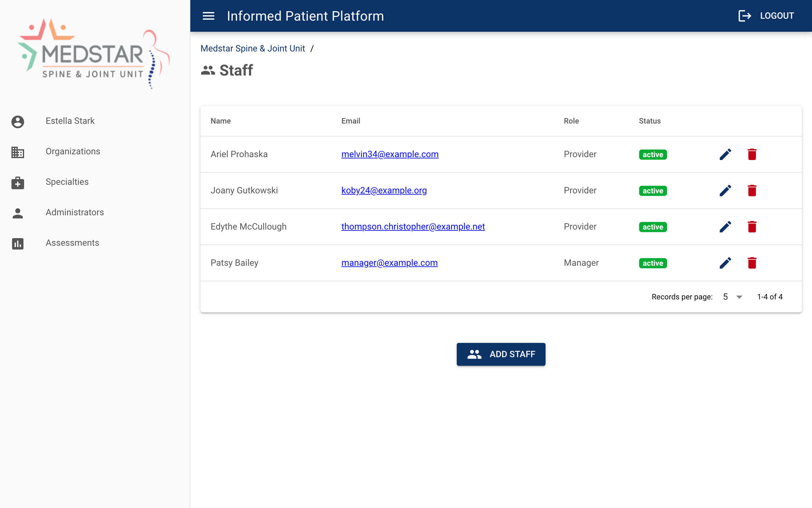This screenshot has width=812, height=508.
Task: Delete Patsy Bailey from staff
Action: coord(752,263)
